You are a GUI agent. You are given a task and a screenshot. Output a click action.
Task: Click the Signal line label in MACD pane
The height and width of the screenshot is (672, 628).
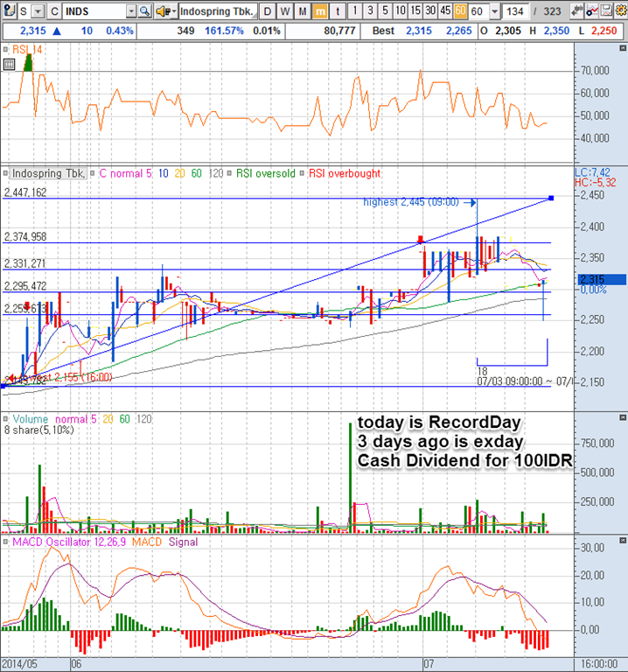(184, 542)
